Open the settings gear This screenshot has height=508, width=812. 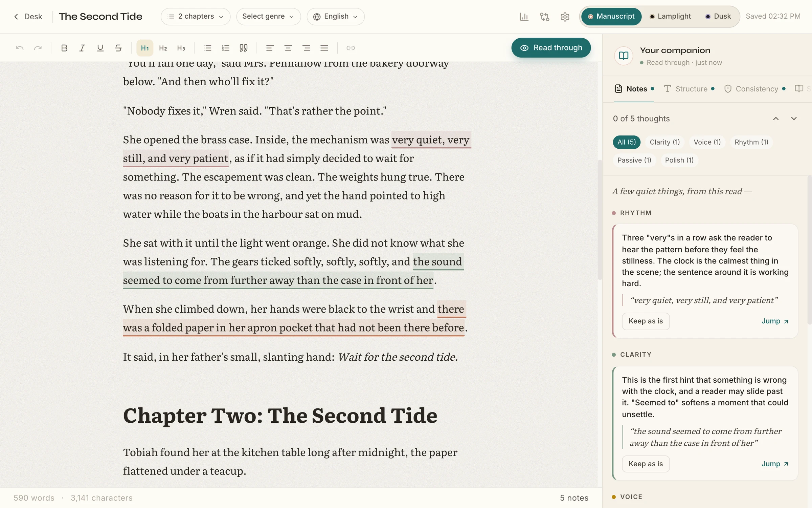[x=565, y=17]
